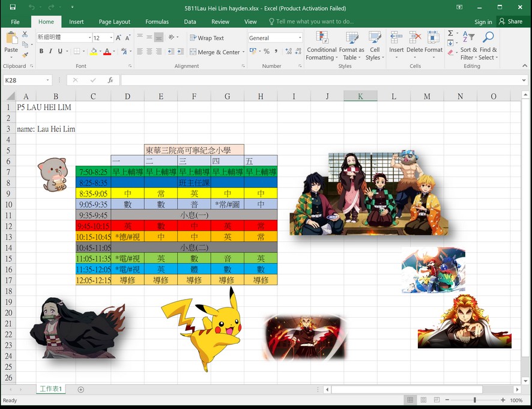Click the Paste clipboard icon
Viewport: 532px width, 409px height.
coord(11,38)
